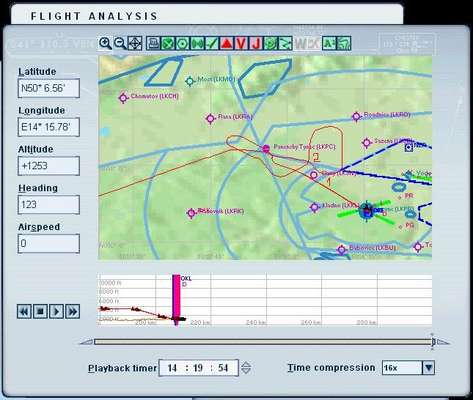This screenshot has height=400, width=473.
Task: Zoom out on the map
Action: point(120,43)
